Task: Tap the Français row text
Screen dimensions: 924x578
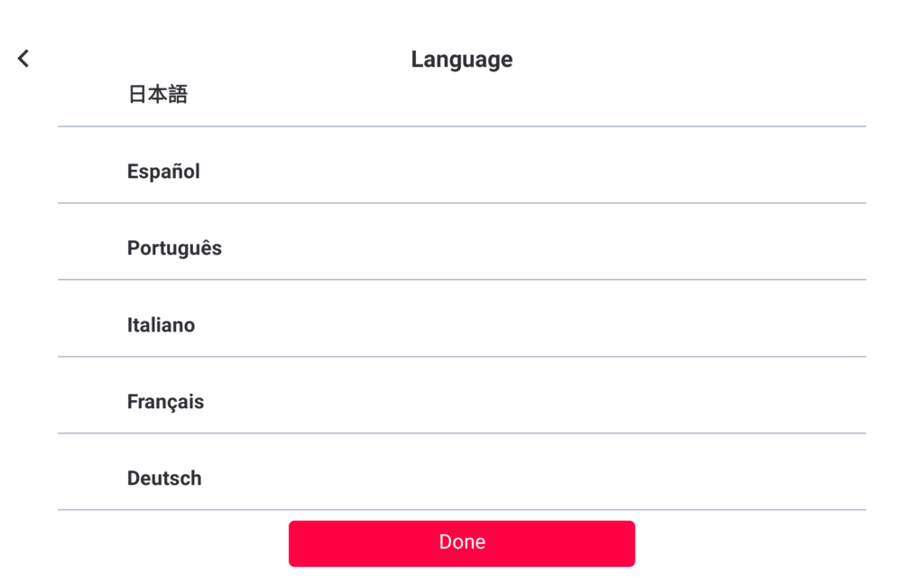Action: click(165, 402)
